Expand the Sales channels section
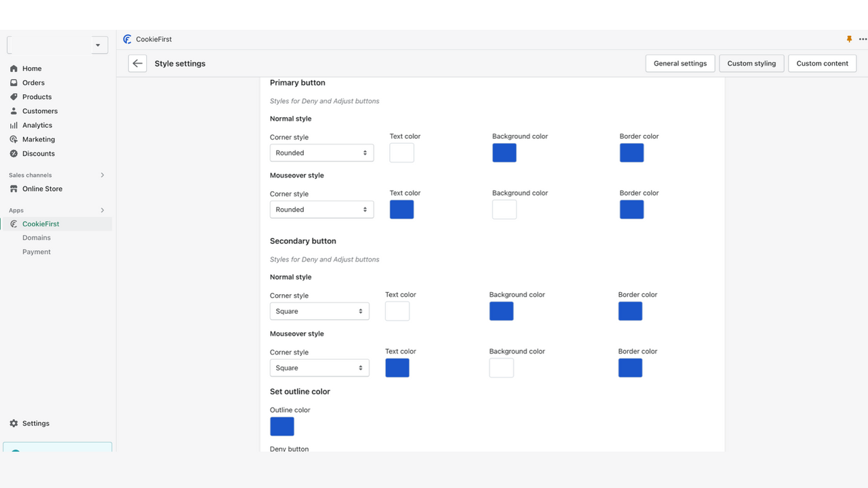The width and height of the screenshot is (868, 488). 102,175
